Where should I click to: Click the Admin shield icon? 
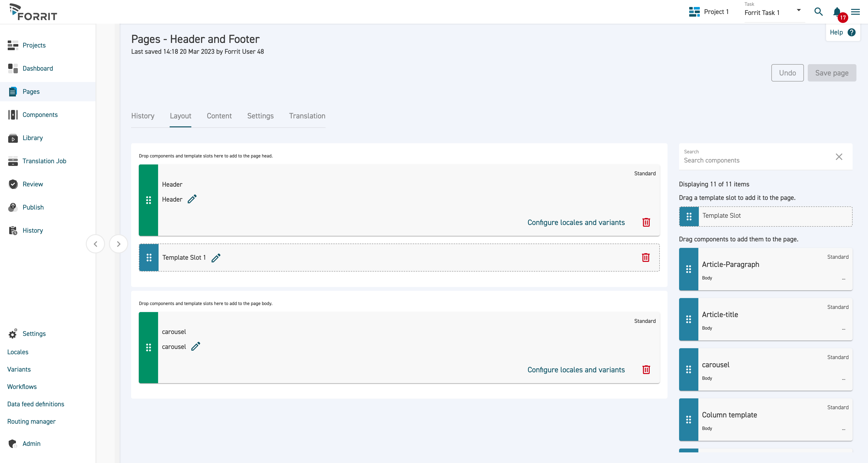coord(13,444)
